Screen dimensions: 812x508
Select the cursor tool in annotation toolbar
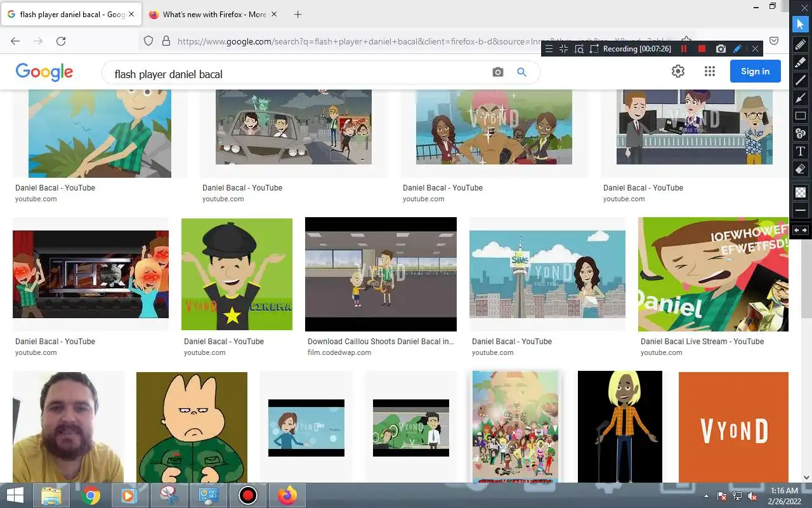tap(801, 24)
